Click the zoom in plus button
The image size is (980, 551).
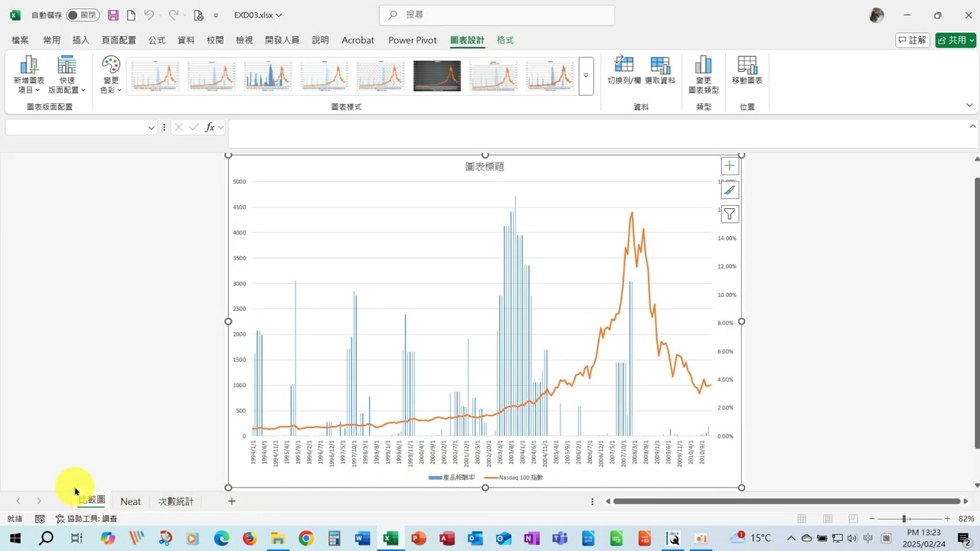[947, 519]
